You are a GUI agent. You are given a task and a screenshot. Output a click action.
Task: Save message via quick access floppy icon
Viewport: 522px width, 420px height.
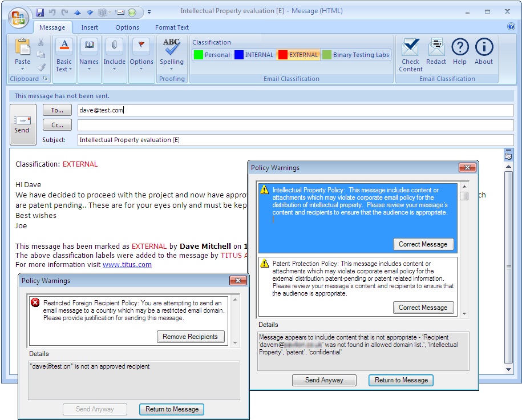[x=40, y=13]
